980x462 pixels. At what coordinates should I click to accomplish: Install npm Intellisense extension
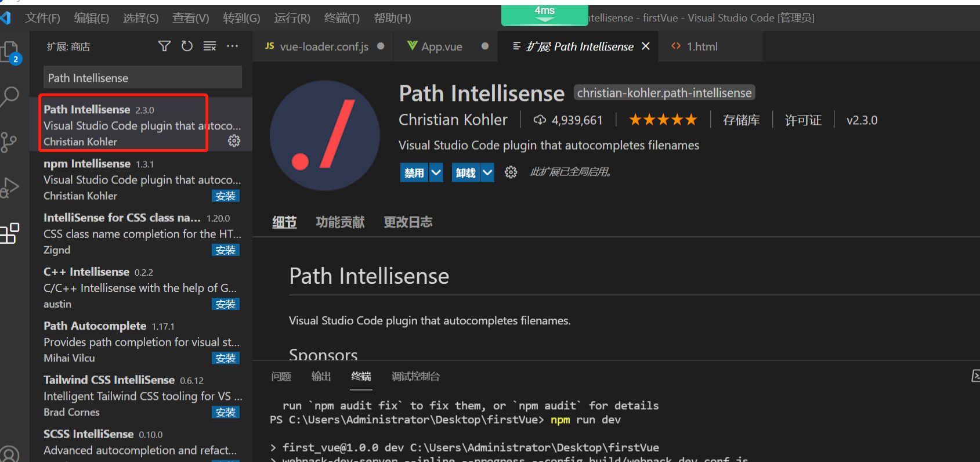tap(226, 196)
